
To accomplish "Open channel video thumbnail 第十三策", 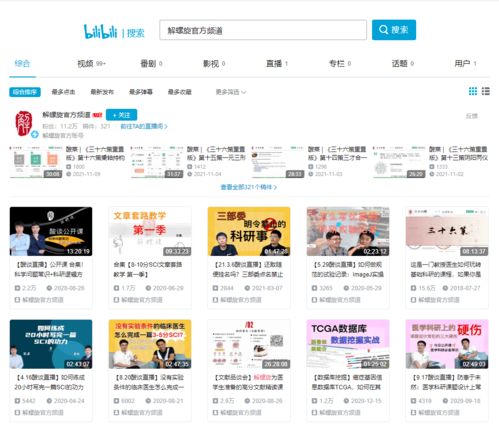I will 399,162.
